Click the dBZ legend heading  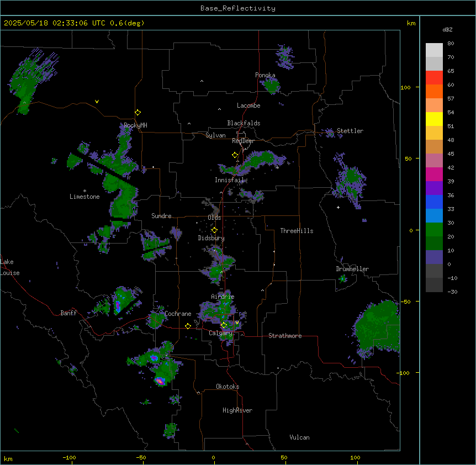pyautogui.click(x=447, y=30)
